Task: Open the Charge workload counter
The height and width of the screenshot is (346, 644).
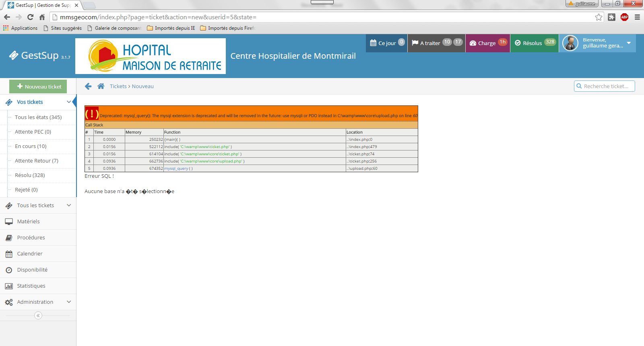Action: 488,43
